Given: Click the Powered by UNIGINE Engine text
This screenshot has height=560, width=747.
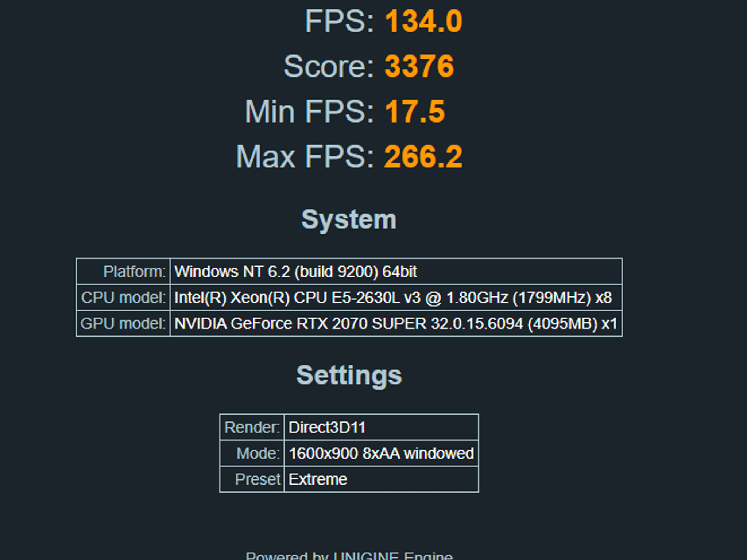Looking at the screenshot, I should (x=349, y=556).
